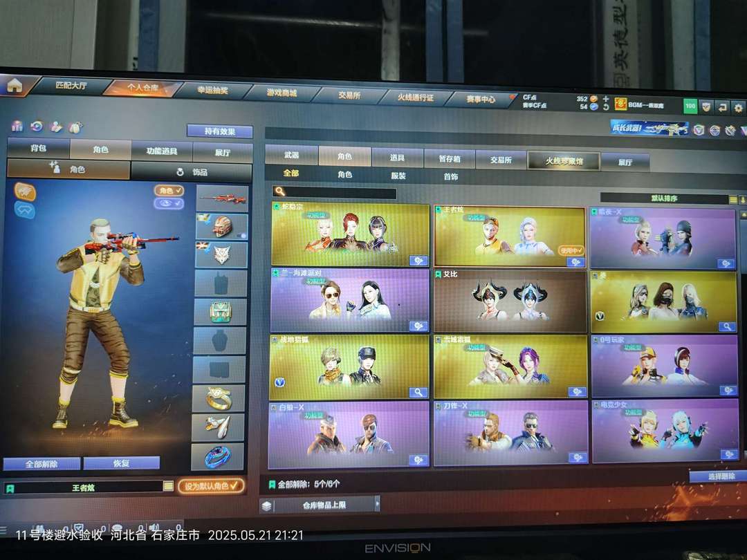Open the 游戏商城 tab
This screenshot has height=560, width=747.
tap(282, 93)
